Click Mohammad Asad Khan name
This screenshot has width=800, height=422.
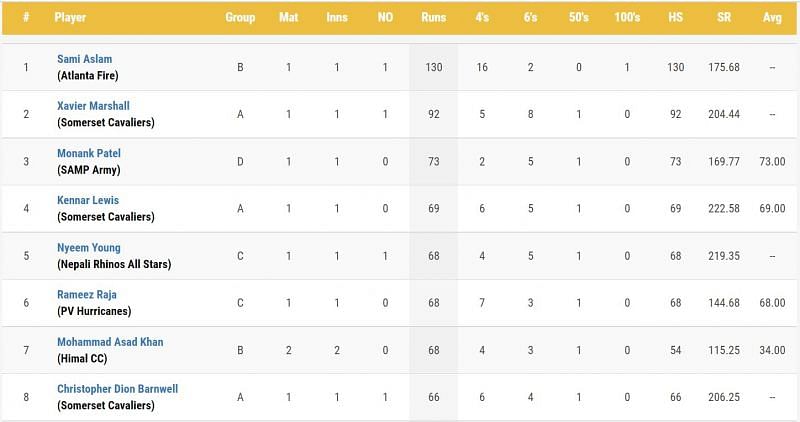click(x=110, y=342)
